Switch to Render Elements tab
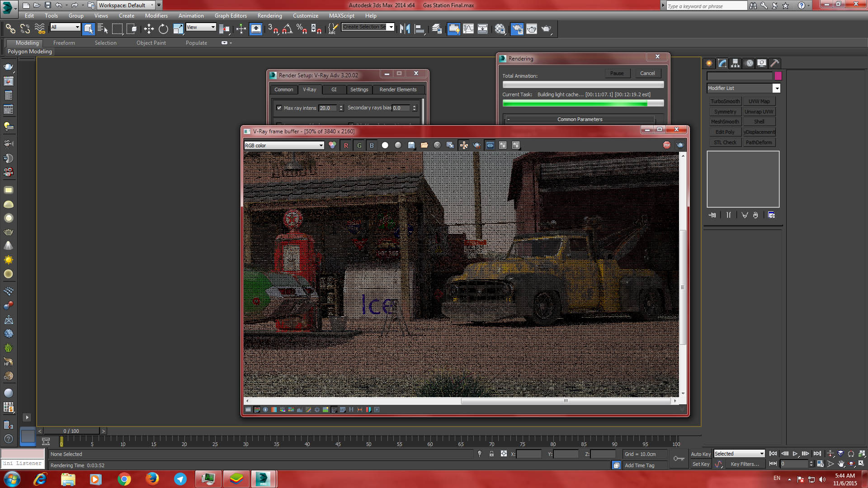868x488 pixels. point(398,89)
